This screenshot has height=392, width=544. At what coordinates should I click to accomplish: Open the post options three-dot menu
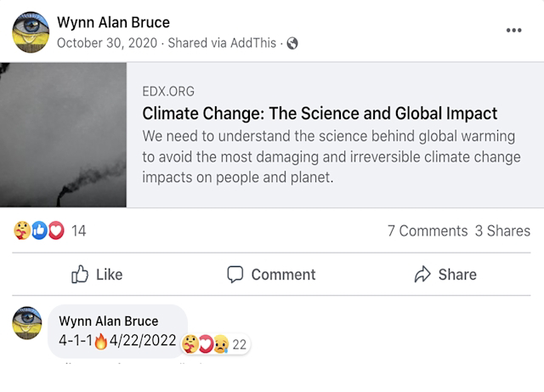coord(513,30)
